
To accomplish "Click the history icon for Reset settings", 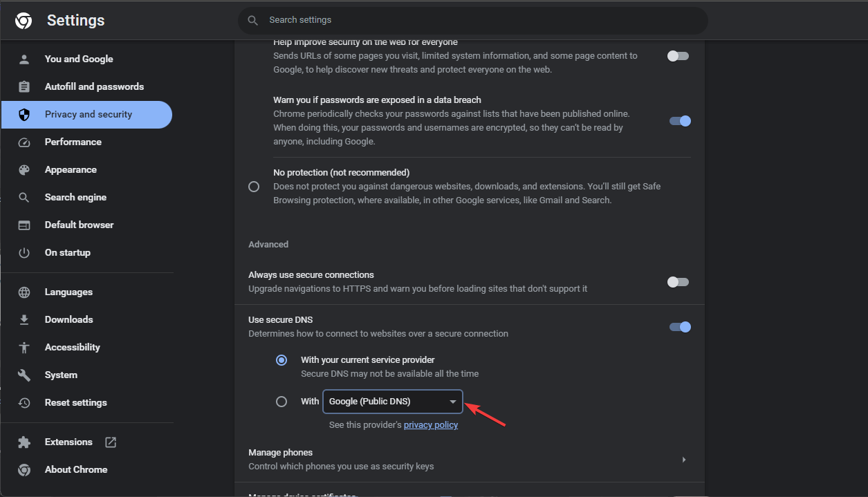I will click(24, 403).
